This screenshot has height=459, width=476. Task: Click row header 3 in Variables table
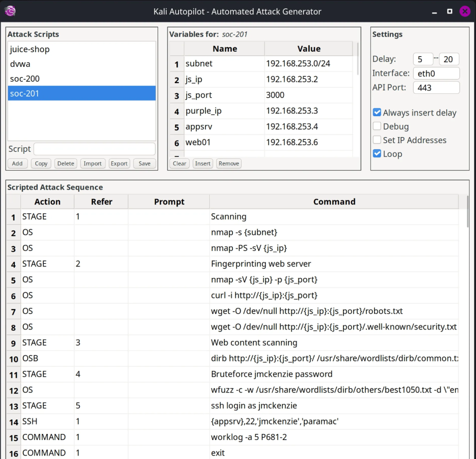[177, 96]
